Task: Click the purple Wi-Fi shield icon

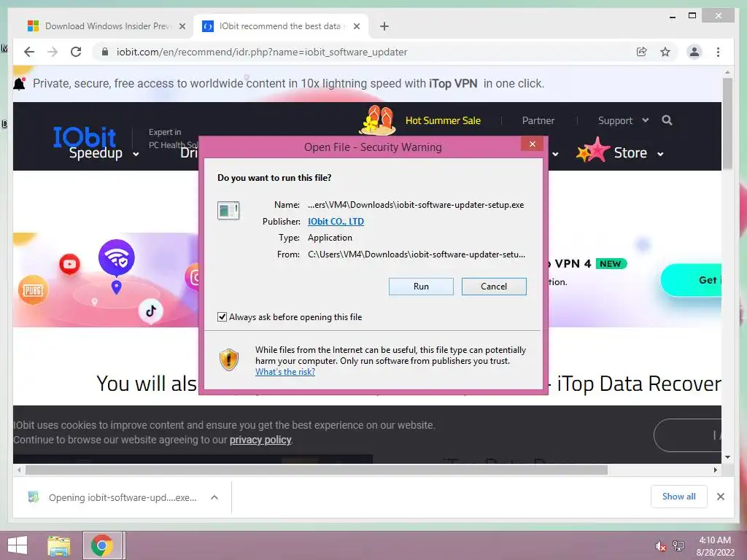Action: pos(116,257)
